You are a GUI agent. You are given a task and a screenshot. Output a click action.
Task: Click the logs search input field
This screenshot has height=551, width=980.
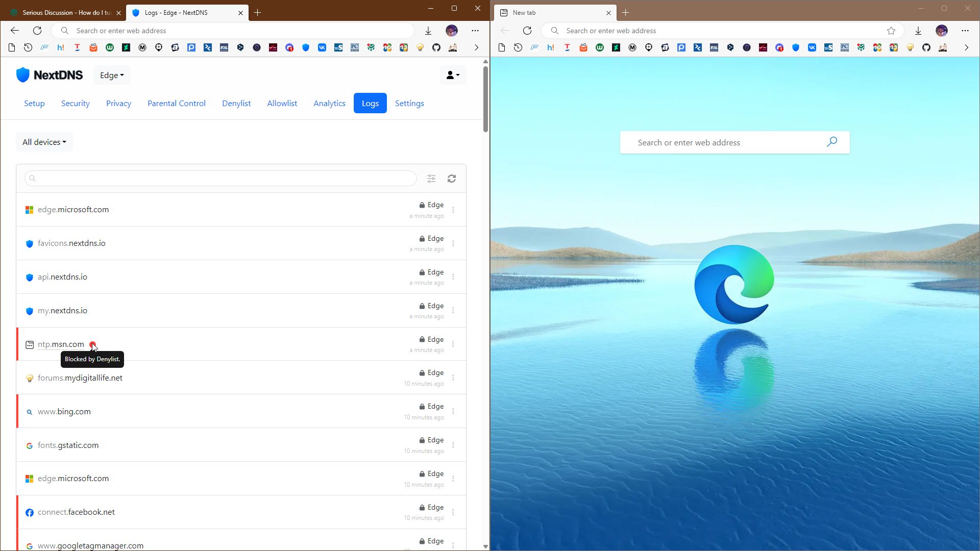(x=220, y=179)
